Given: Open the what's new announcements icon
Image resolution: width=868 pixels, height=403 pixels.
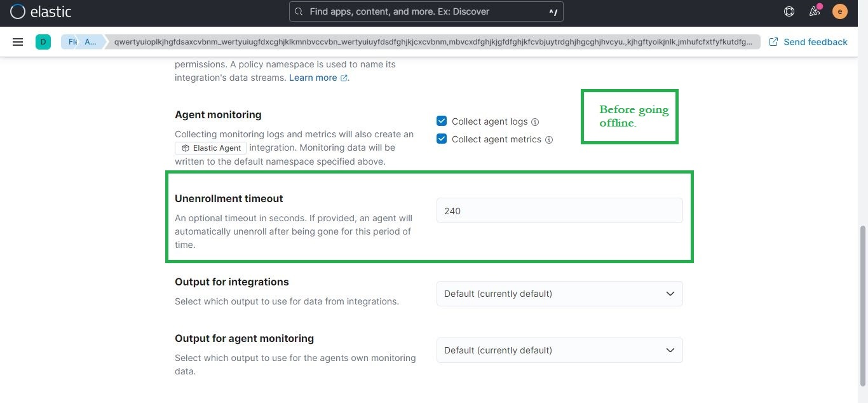Looking at the screenshot, I should coord(814,11).
